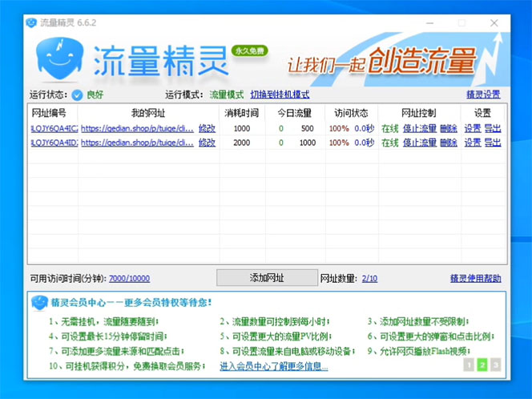Select the green page 2 indicator
This screenshot has height=399, width=532.
[x=482, y=365]
